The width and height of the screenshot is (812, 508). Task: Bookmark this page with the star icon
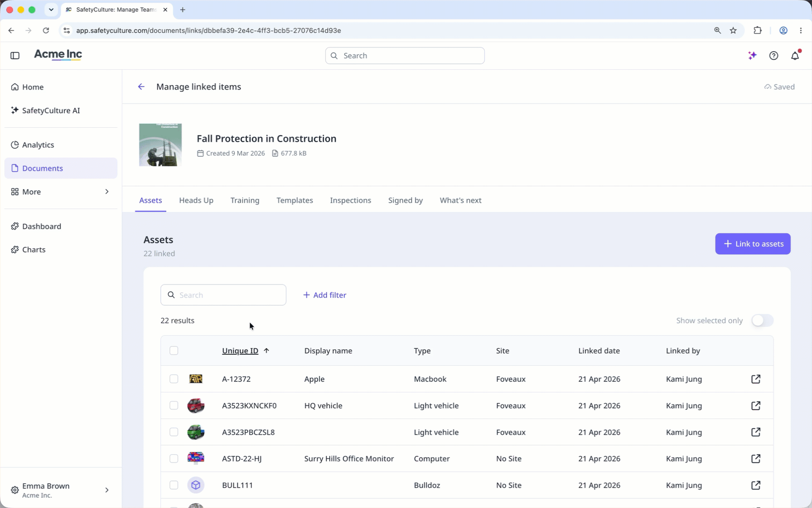[x=733, y=30]
